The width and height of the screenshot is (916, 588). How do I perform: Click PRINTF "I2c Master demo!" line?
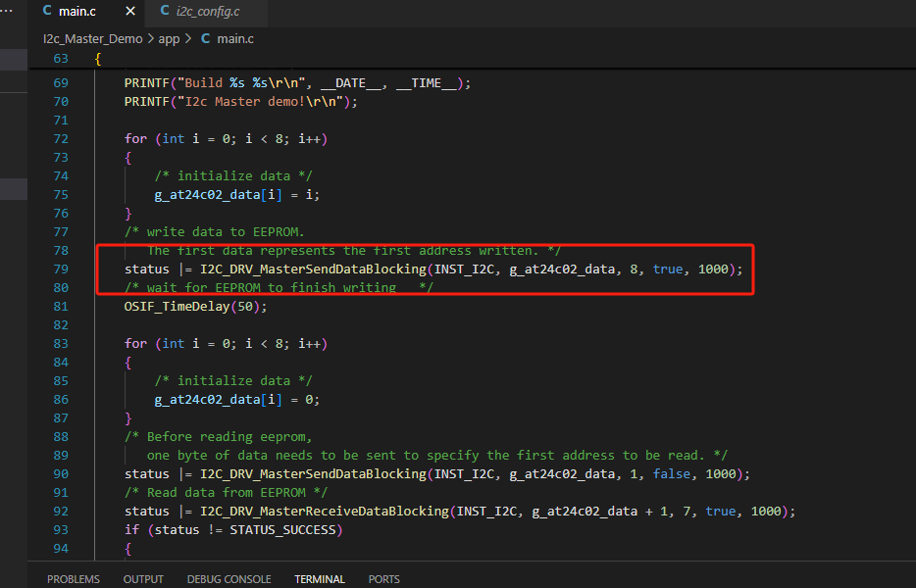(240, 101)
